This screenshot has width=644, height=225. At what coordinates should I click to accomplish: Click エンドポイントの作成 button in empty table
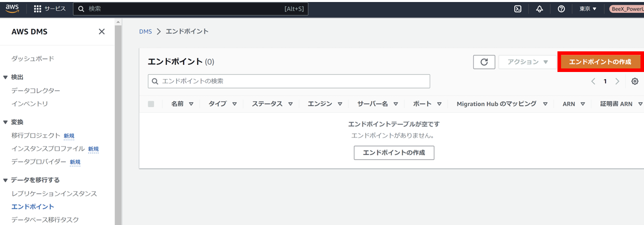coord(394,153)
